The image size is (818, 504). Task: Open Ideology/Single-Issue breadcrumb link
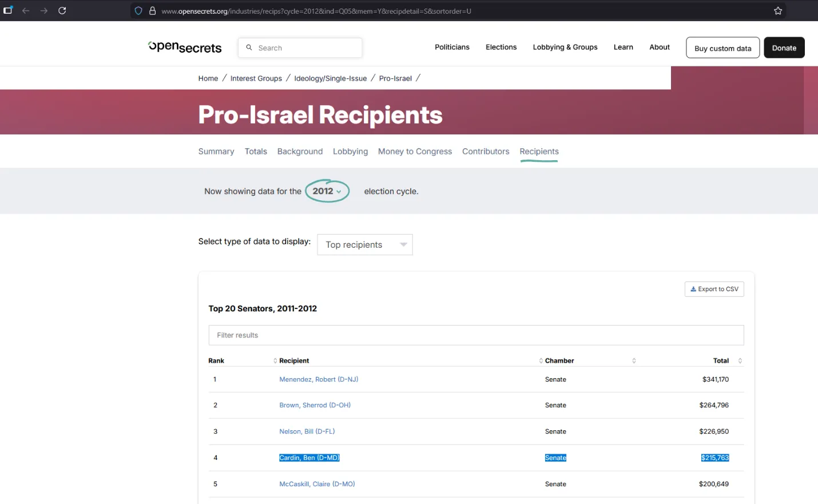[331, 78]
